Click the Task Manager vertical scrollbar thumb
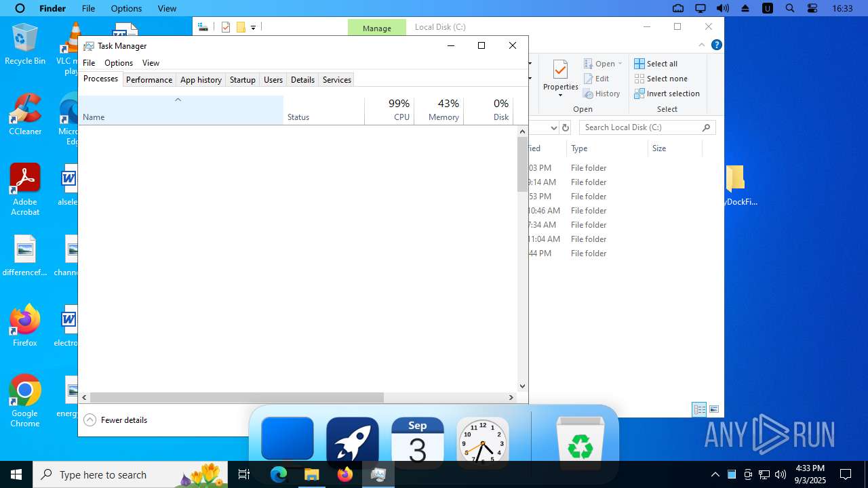Screen dimensions: 868x488 click(522, 164)
